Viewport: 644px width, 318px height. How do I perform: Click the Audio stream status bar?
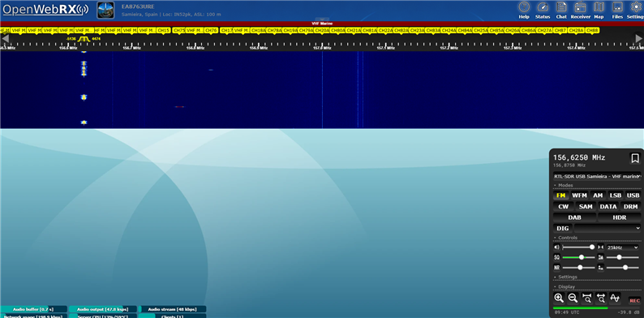(172, 309)
